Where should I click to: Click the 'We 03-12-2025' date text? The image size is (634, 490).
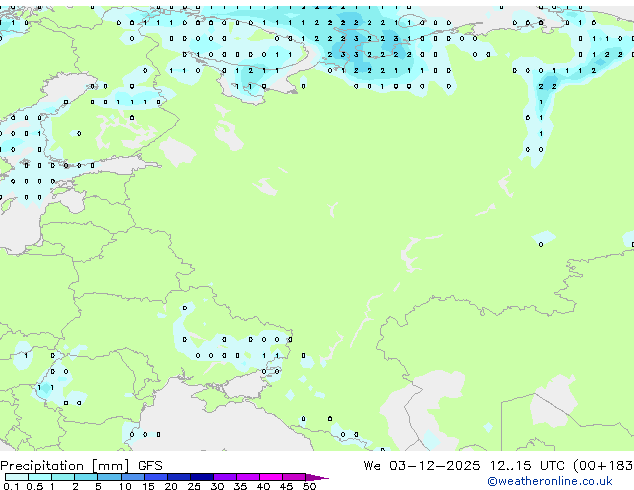422,466
